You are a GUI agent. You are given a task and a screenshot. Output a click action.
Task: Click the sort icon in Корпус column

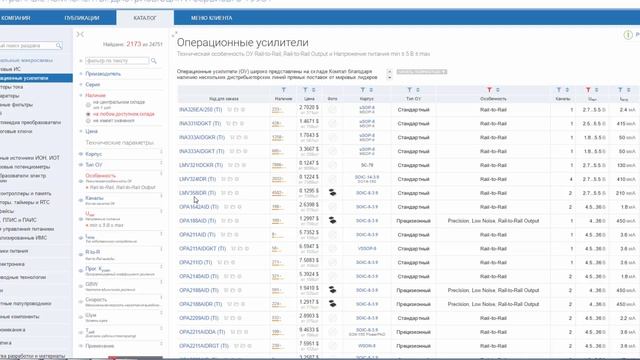(371, 90)
